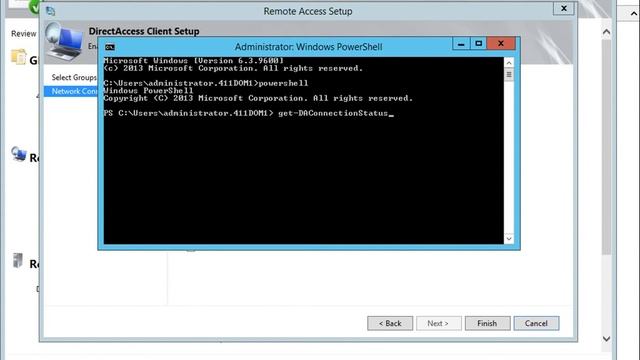Minimize the Administrator: Windows PowerShell window
Screen dimensions: 640x360
(461, 44)
